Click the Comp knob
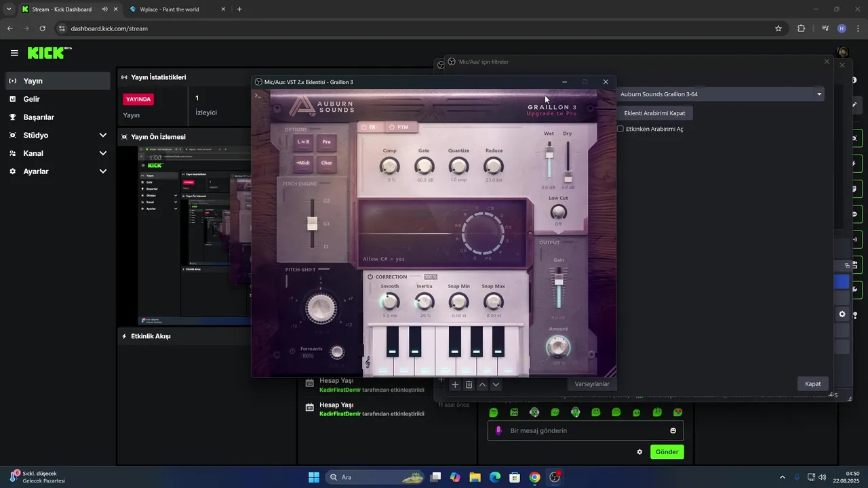Screen dimensions: 868x488 (389, 166)
